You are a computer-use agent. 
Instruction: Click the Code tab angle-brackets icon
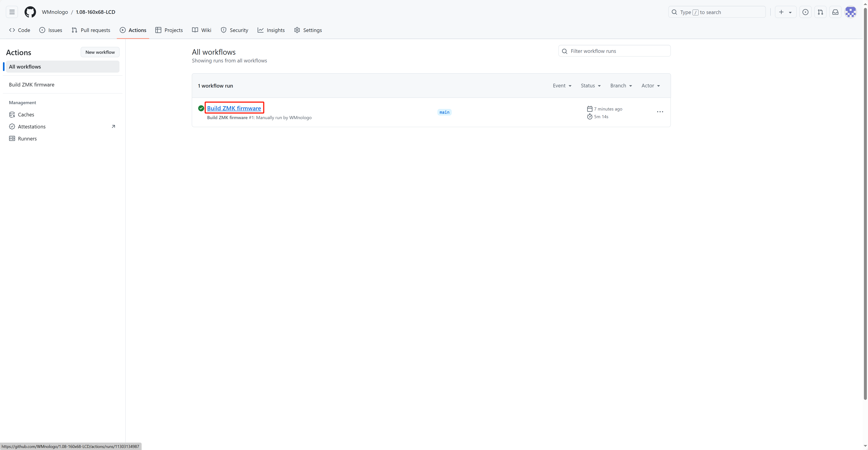tap(12, 30)
